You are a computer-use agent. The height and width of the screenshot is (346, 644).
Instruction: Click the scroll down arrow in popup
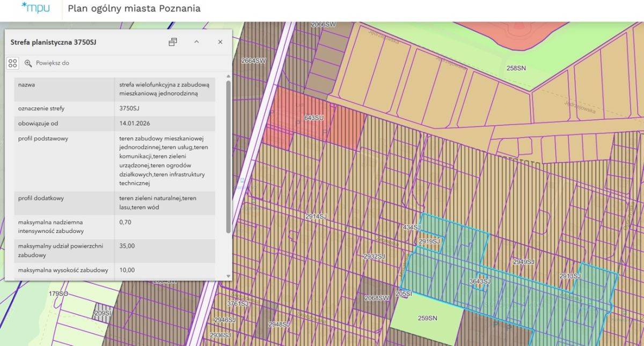tap(229, 276)
